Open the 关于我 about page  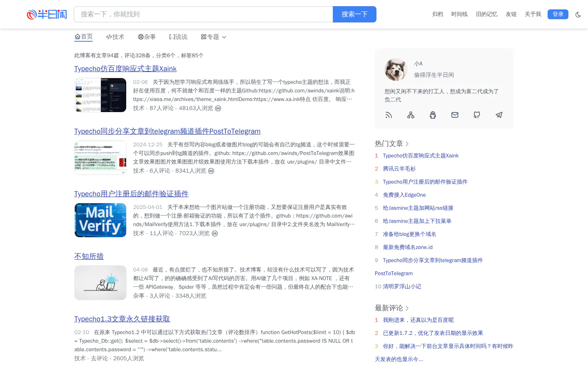(x=533, y=14)
